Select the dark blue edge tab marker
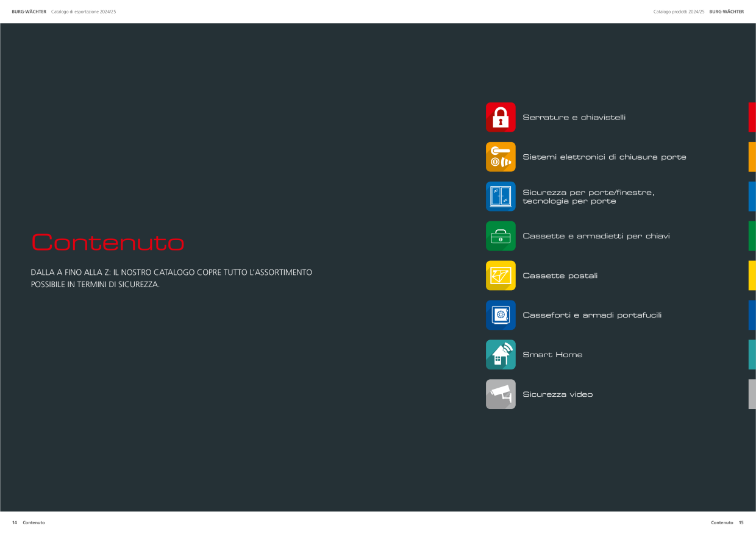Screen dimensions: 756x534 tap(752, 315)
